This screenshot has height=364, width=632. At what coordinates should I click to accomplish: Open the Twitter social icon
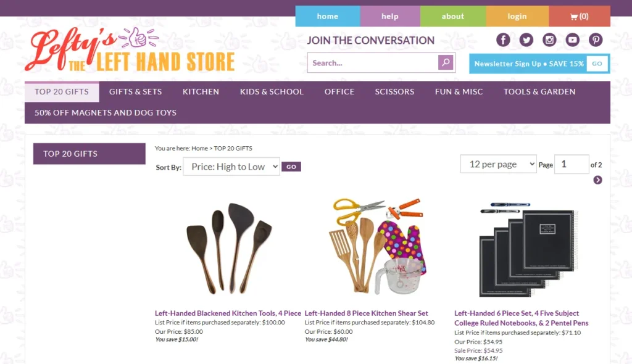pyautogui.click(x=526, y=39)
